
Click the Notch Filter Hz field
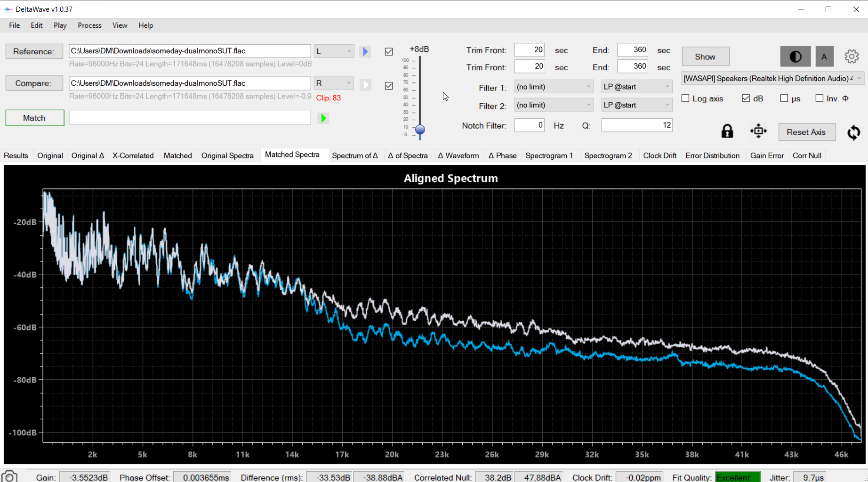point(530,125)
